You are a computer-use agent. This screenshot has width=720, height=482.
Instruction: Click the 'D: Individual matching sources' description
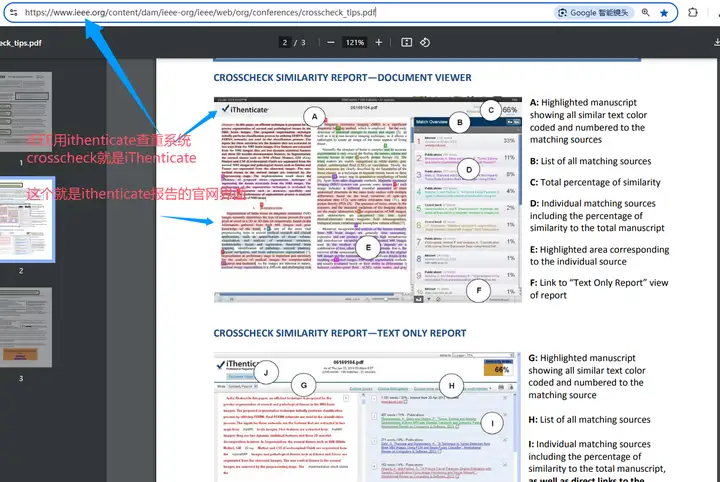[597, 216]
